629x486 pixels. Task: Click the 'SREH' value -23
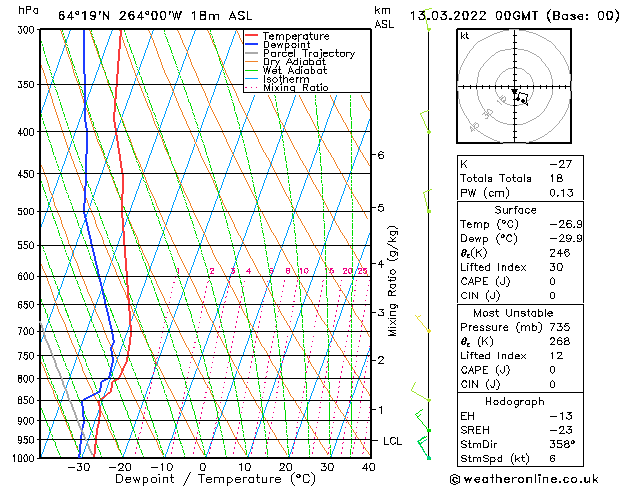click(x=561, y=430)
